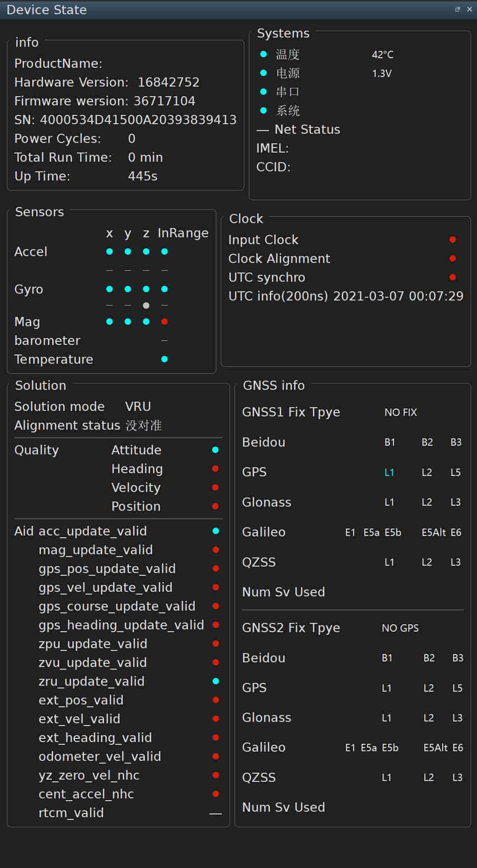Click the serial number SN value

[138, 120]
